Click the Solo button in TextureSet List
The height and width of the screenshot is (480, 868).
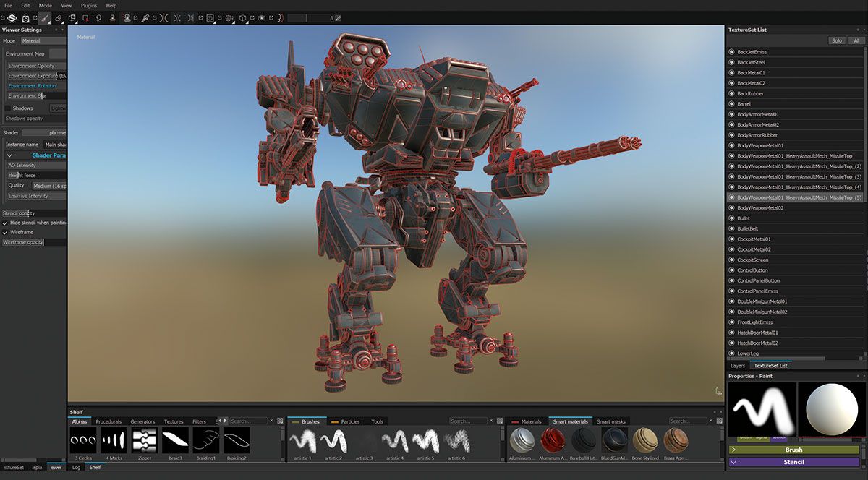pos(837,40)
